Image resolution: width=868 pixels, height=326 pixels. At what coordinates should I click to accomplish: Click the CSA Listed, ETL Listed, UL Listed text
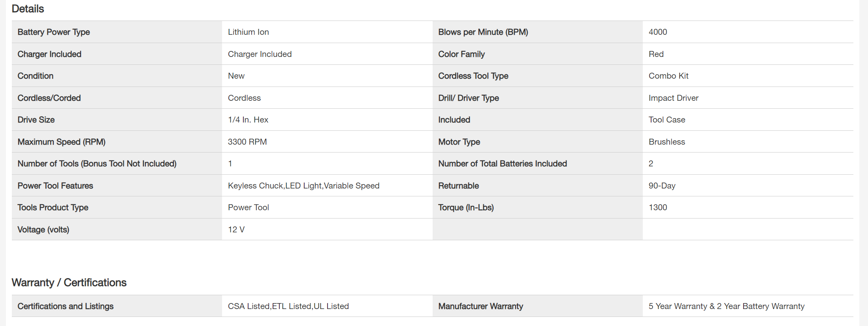[288, 306]
